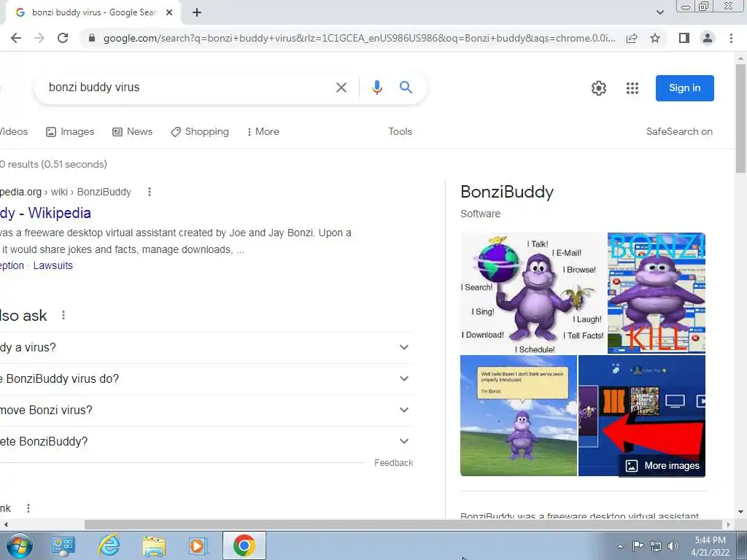The height and width of the screenshot is (560, 747).
Task: Open the taskbar clock showing 5:44 PM
Action: (x=711, y=546)
